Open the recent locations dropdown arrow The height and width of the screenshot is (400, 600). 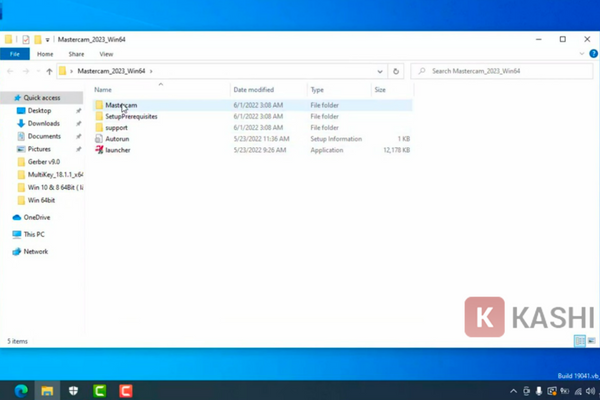37,72
